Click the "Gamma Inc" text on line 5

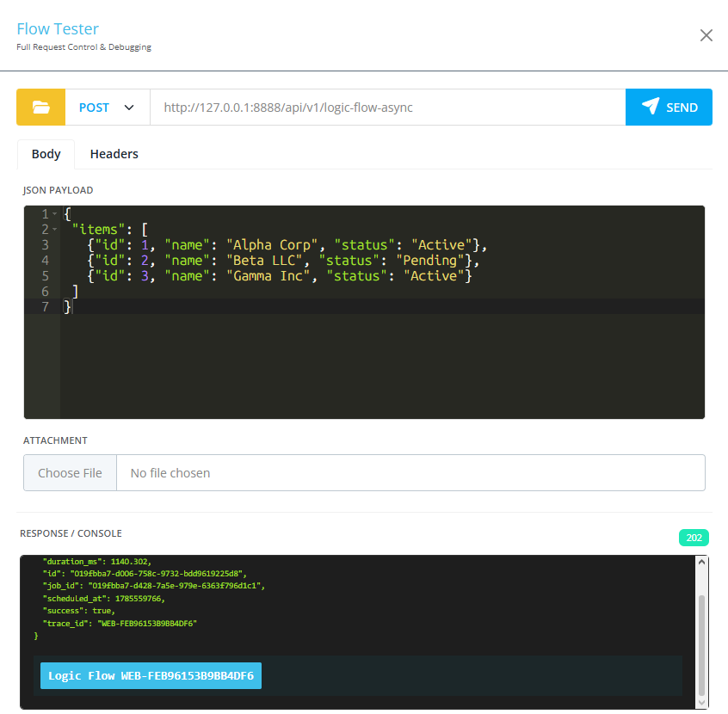(x=268, y=276)
